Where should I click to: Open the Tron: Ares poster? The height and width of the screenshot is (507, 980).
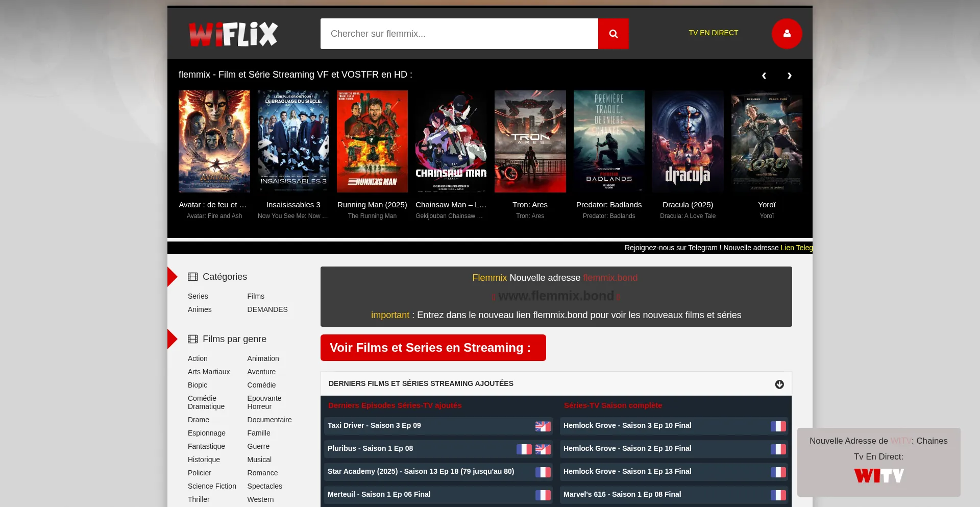pos(530,141)
